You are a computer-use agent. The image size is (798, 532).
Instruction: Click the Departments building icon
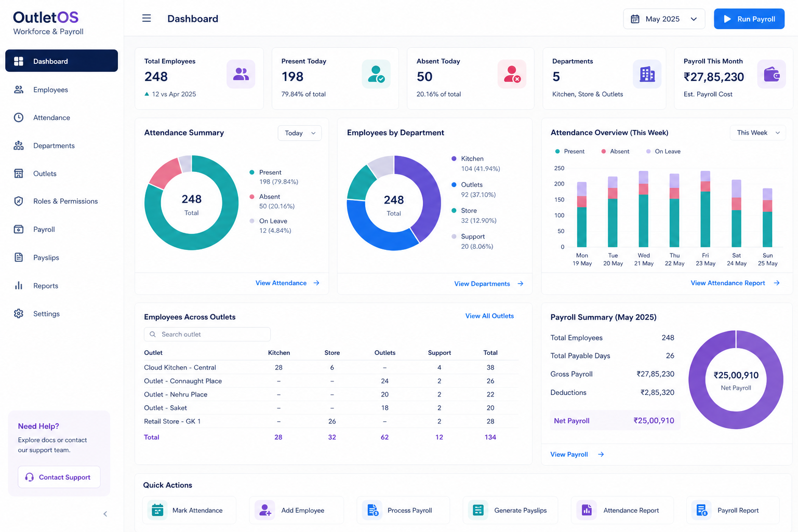(x=647, y=74)
